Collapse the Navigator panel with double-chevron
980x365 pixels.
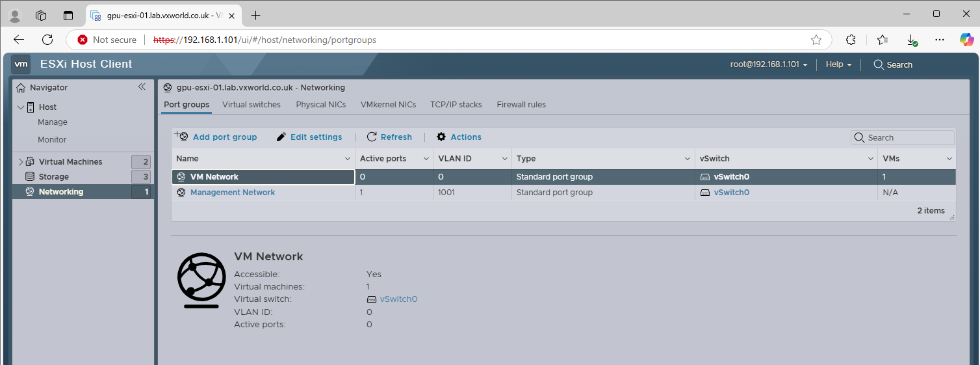pos(142,87)
